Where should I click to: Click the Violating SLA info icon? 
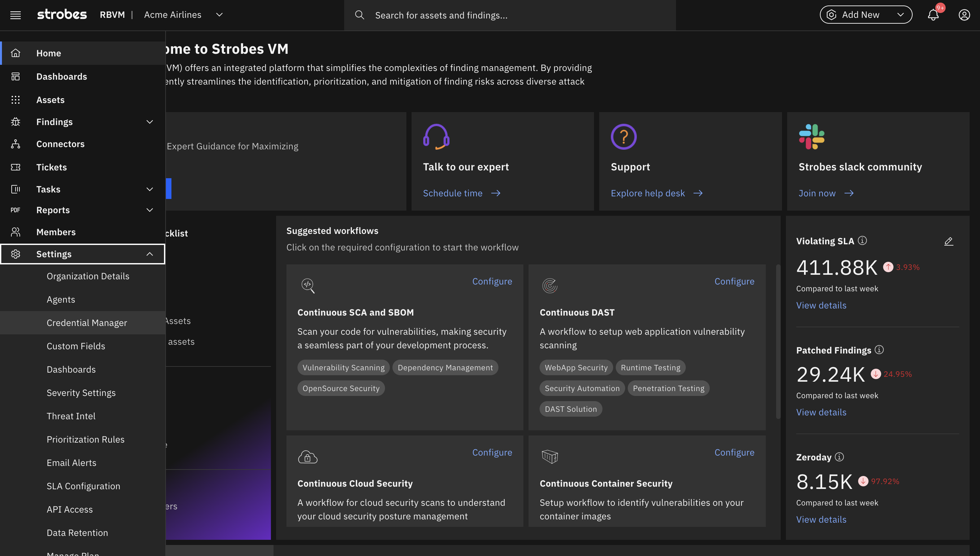click(x=862, y=240)
